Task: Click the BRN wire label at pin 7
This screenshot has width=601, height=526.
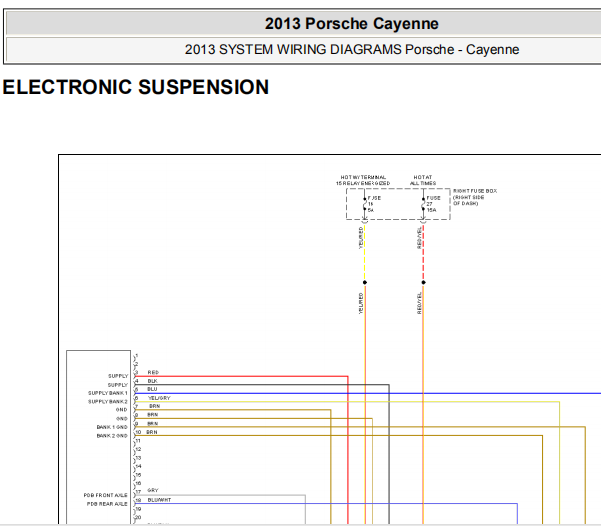Action: (154, 406)
